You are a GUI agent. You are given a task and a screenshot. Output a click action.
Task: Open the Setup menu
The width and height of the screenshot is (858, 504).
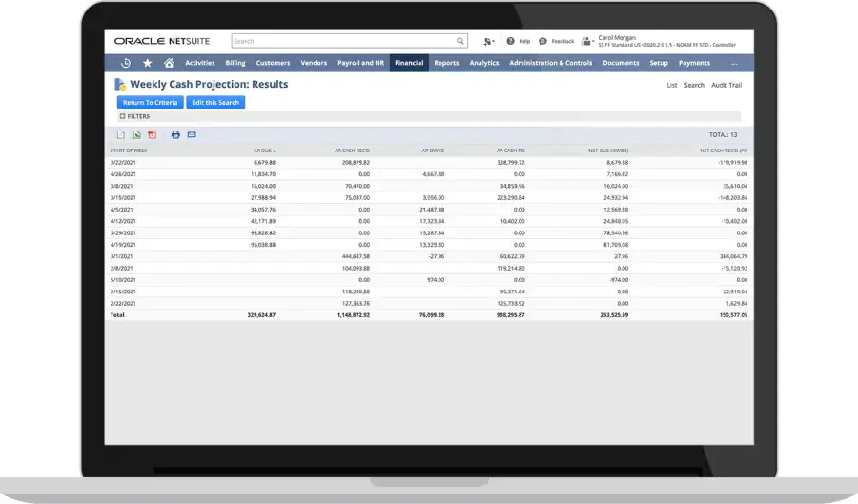659,63
